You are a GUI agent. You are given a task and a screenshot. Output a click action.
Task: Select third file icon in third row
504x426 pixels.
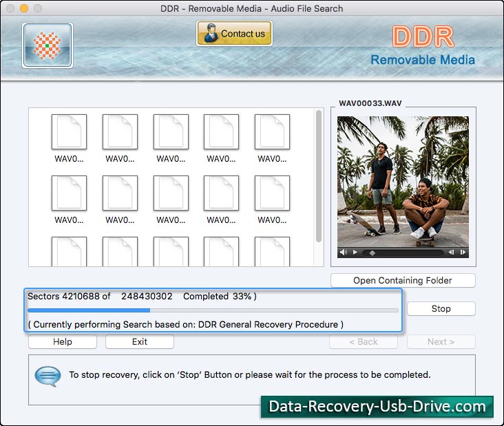(x=171, y=252)
